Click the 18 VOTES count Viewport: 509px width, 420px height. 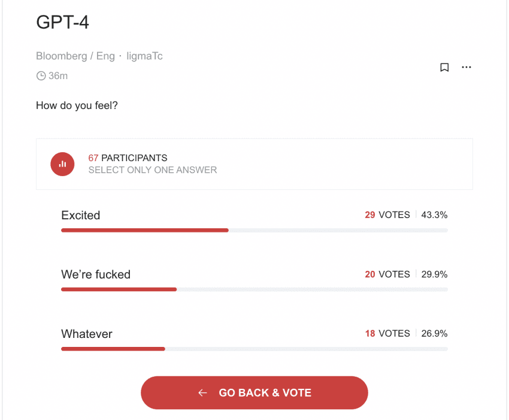387,334
